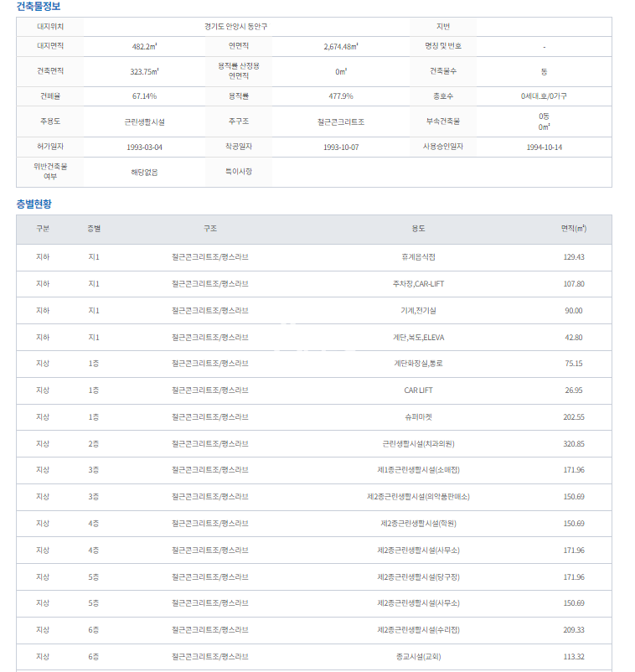Select the 주차장,CAR-LIFT row
This screenshot has width=635, height=672.
418,284
